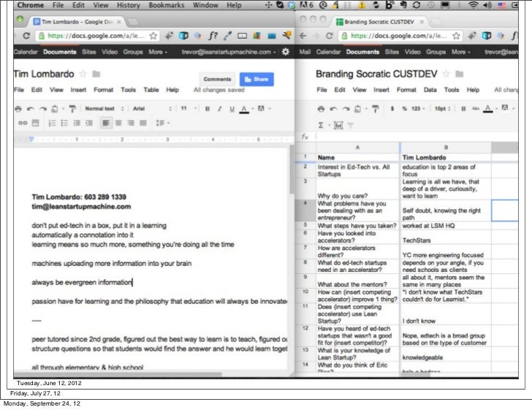Click the Docs window address bar
Screen dimensions: 532x410
tap(97, 36)
